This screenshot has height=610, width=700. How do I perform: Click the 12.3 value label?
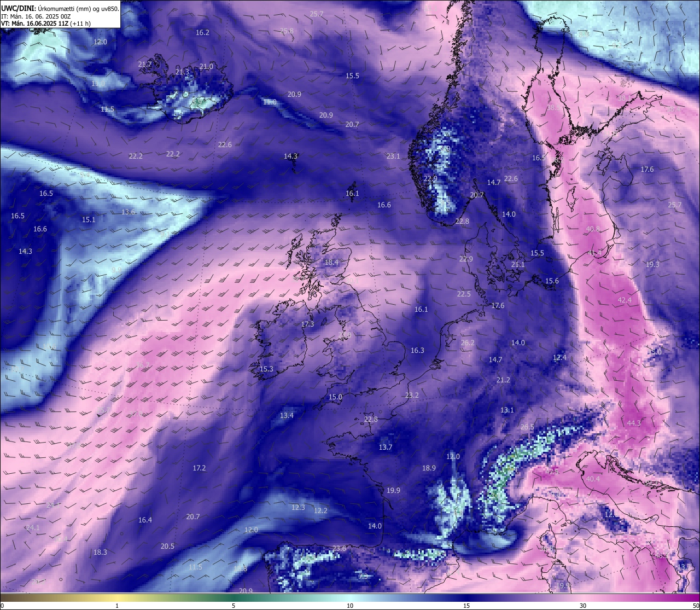point(298,508)
